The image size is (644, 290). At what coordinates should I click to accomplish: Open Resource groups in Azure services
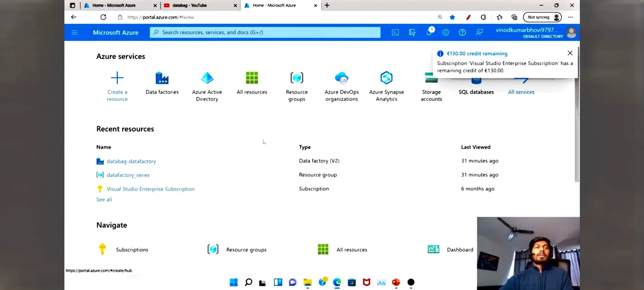[x=297, y=86]
